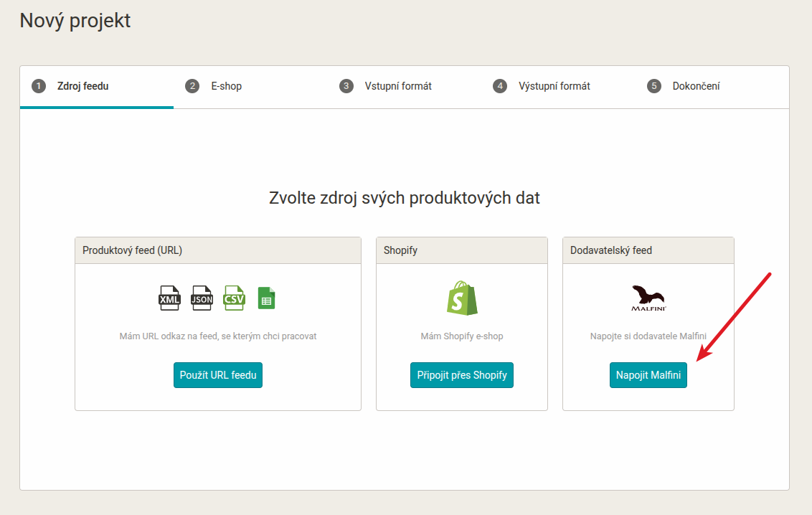Click the Dodavatelský feed card header

click(x=648, y=250)
